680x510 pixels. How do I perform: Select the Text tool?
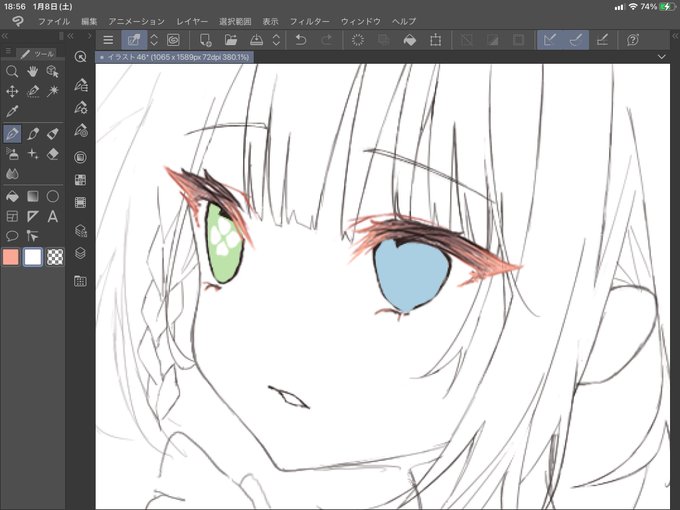pos(52,216)
